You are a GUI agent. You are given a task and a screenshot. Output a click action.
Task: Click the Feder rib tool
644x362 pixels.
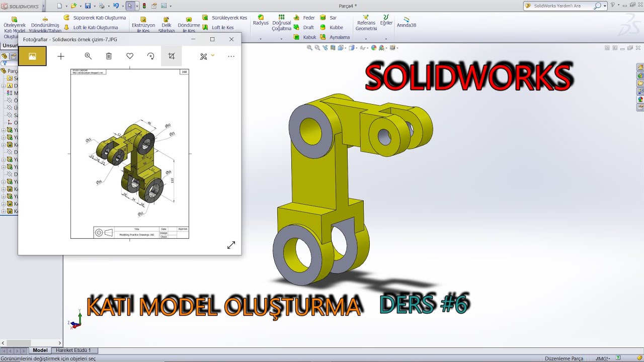pos(304,18)
